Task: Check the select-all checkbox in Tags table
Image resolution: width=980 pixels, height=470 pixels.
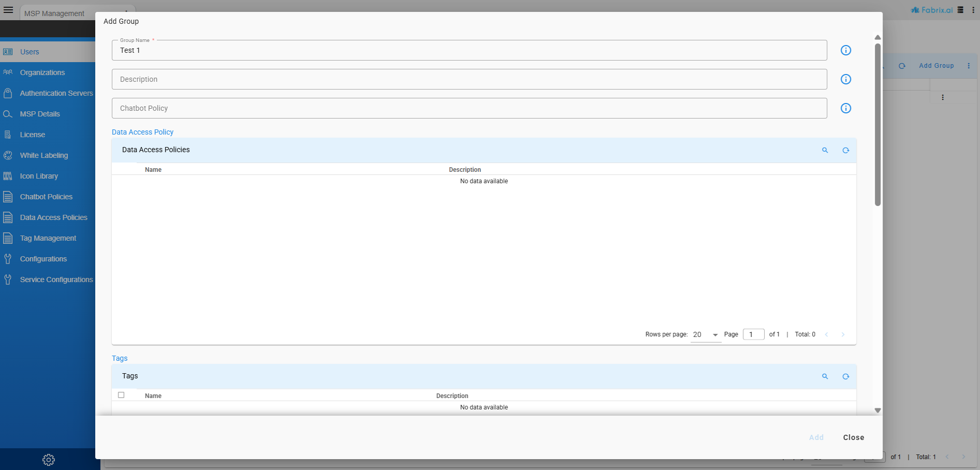Action: [x=121, y=395]
